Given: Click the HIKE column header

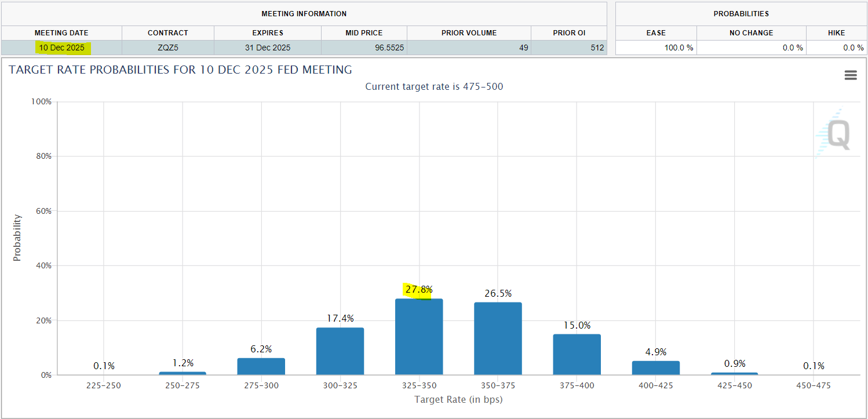Looking at the screenshot, I should (836, 33).
